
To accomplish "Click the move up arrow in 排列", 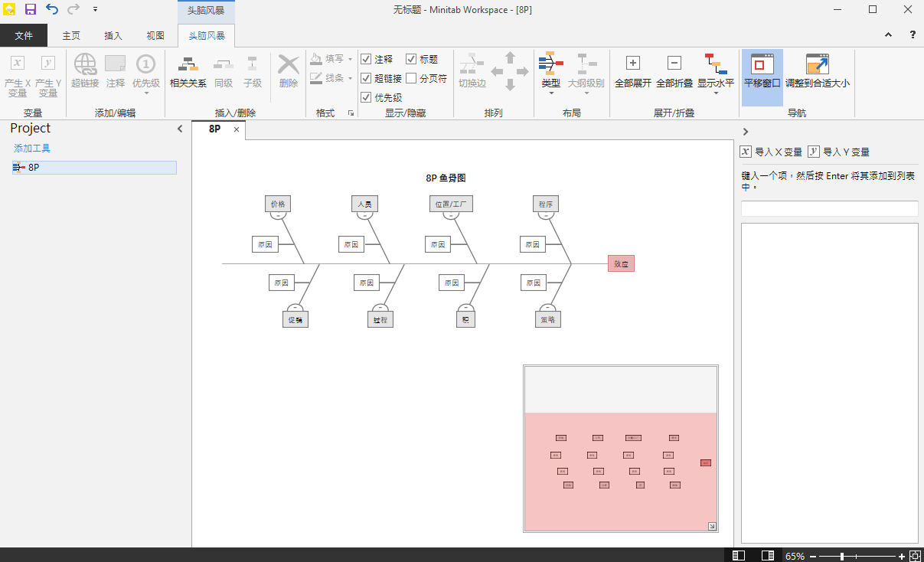I will (510, 57).
